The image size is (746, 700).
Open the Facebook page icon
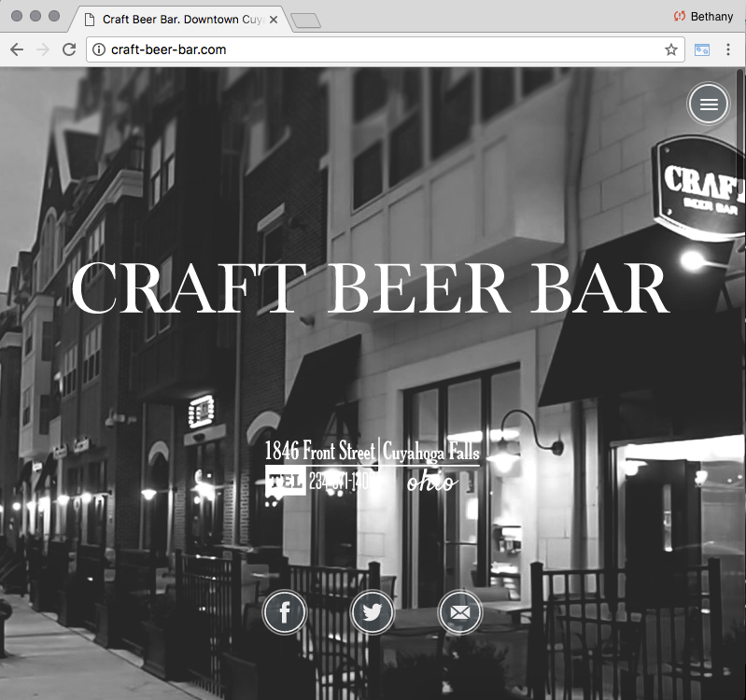[285, 612]
